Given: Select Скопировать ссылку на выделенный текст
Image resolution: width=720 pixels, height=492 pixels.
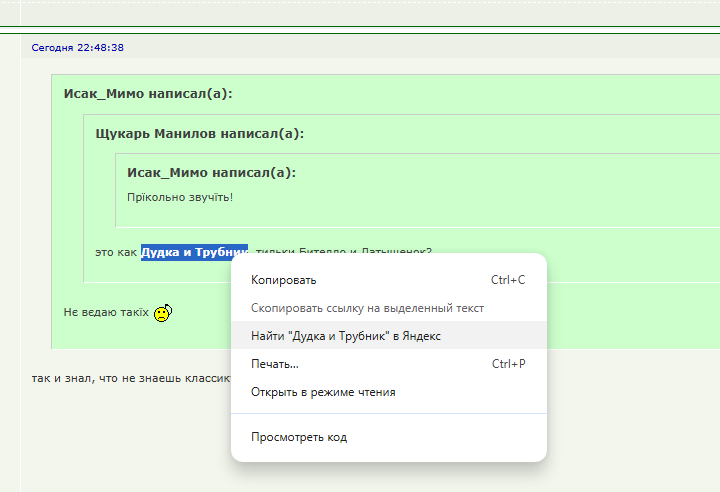Looking at the screenshot, I should [367, 308].
